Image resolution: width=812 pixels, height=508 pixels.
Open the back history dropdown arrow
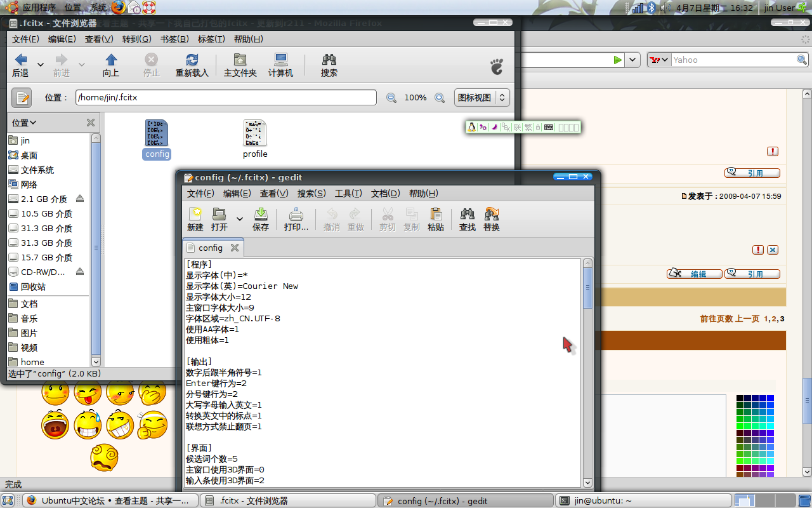click(x=41, y=64)
